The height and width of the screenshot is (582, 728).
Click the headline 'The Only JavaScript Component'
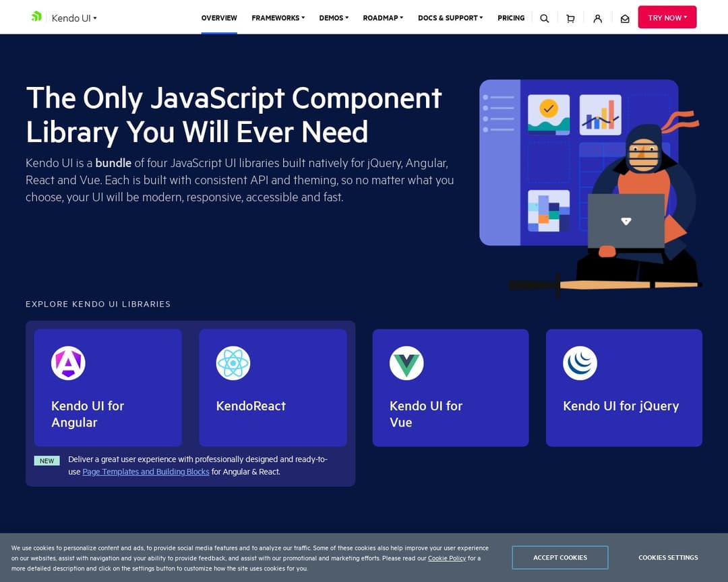[x=234, y=98]
